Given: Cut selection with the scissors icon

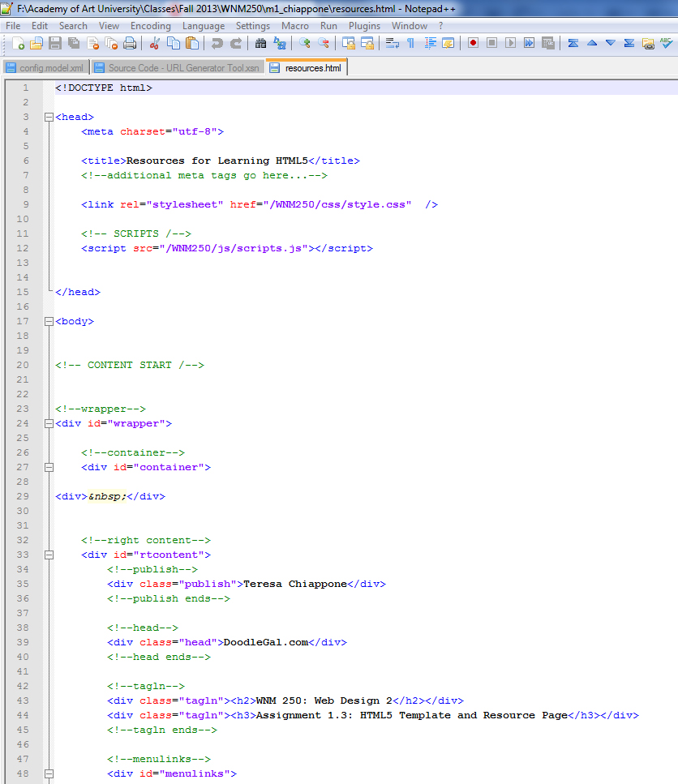Looking at the screenshot, I should [x=155, y=44].
